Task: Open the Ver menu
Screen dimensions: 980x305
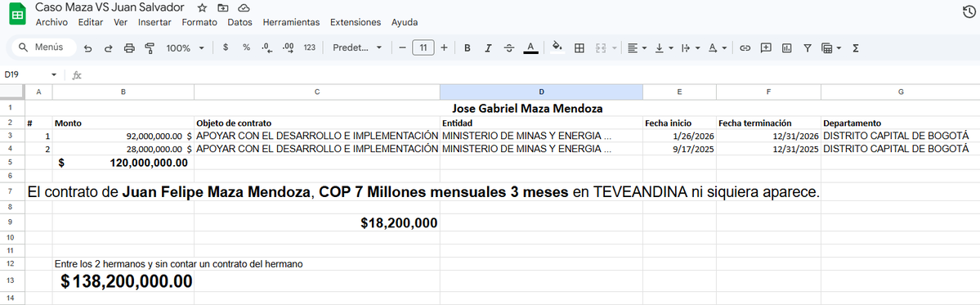Action: point(121,22)
